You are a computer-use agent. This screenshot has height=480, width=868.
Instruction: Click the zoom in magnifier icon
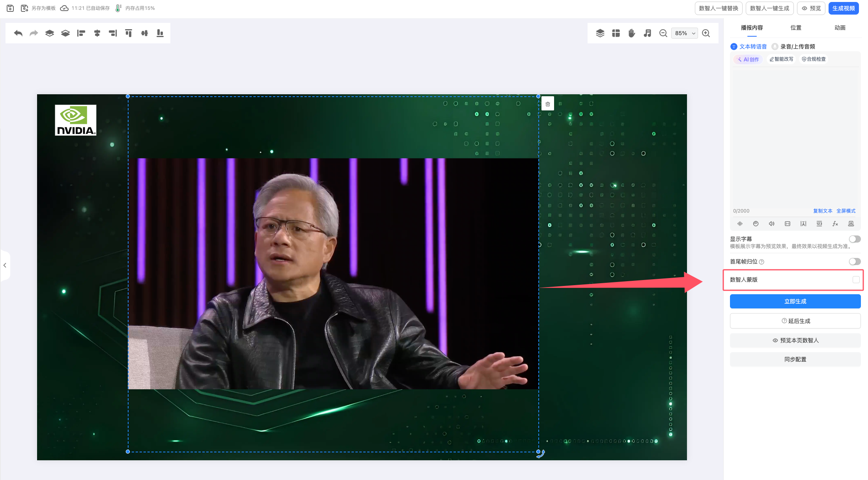706,33
